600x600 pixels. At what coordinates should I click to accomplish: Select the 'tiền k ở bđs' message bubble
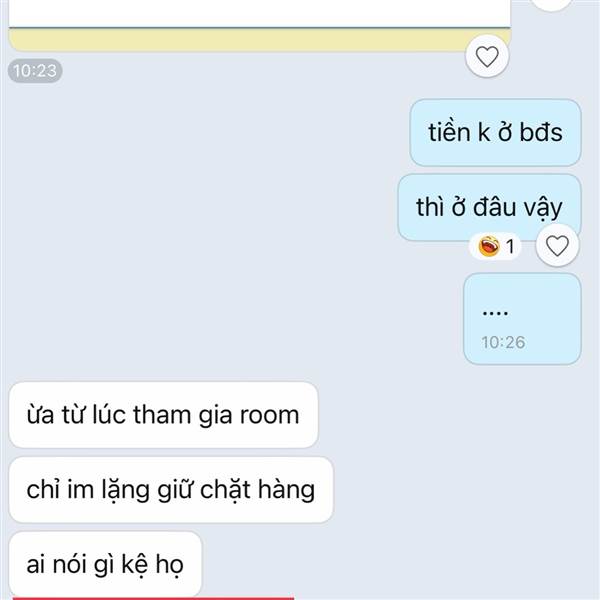point(495,132)
